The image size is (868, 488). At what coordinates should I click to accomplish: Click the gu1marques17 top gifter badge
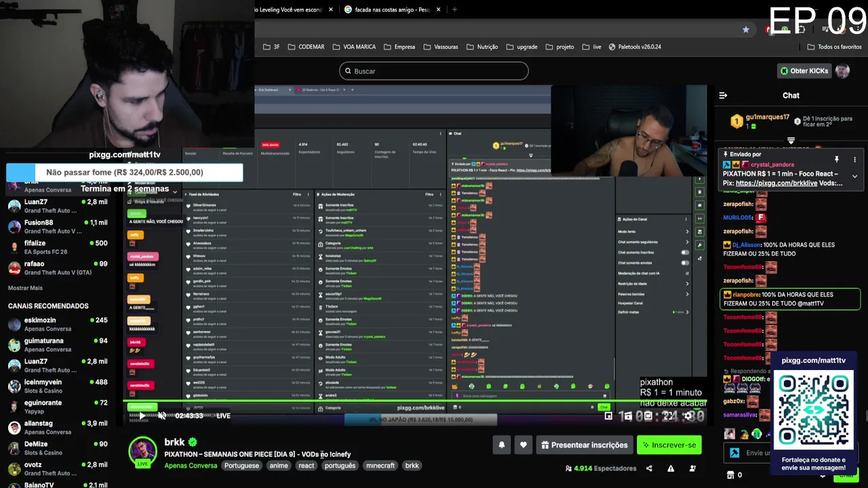736,121
